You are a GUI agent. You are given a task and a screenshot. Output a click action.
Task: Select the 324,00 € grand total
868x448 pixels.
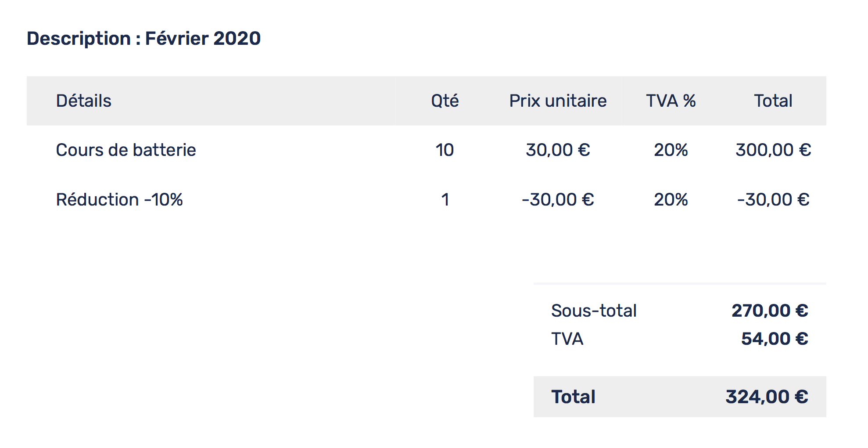click(767, 397)
